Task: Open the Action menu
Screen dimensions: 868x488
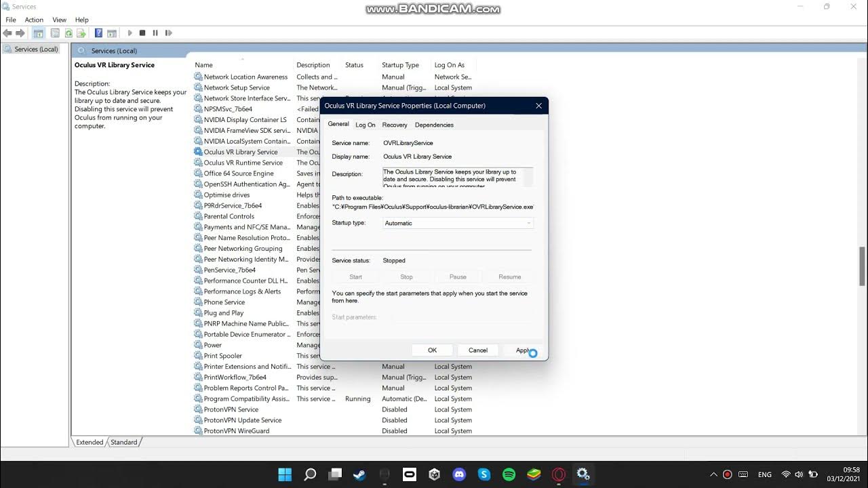Action: pos(34,20)
